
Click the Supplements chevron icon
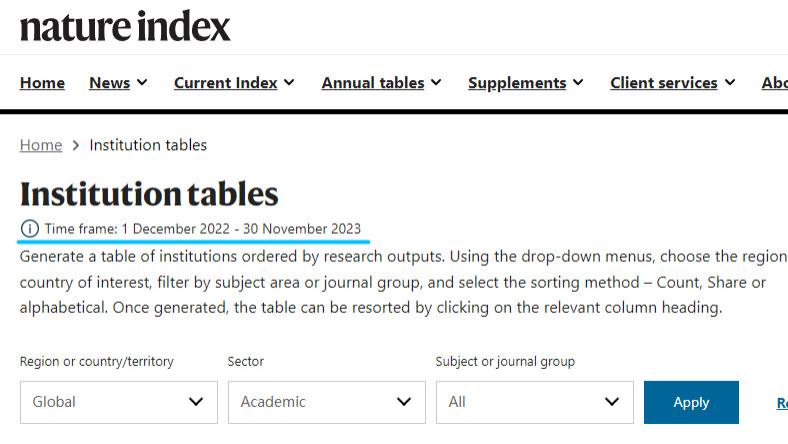point(578,82)
